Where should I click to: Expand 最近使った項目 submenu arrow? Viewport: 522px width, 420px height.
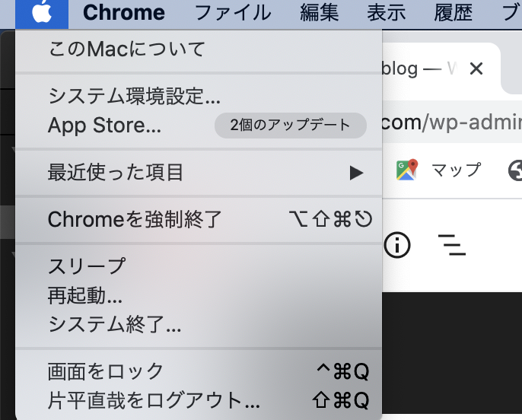click(356, 173)
